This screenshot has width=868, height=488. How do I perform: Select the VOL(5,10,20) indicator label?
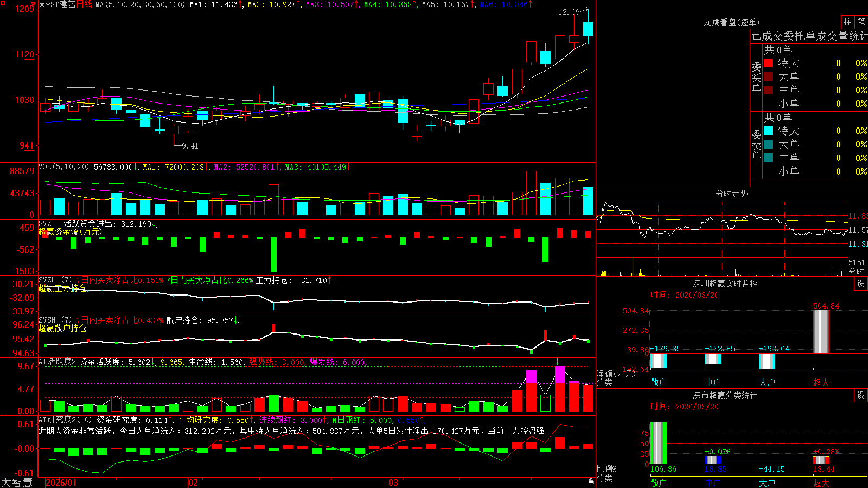click(63, 167)
